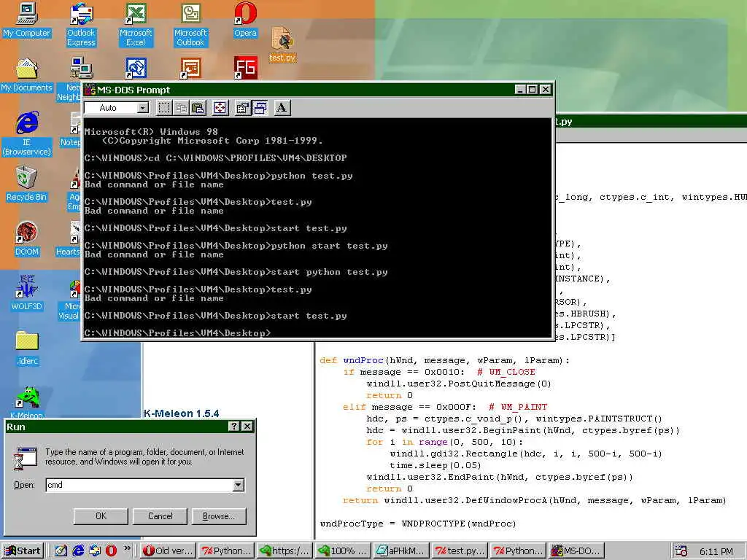Switch to the https:/... K-Meleon taskbar button
The height and width of the screenshot is (560, 747).
[x=285, y=551]
